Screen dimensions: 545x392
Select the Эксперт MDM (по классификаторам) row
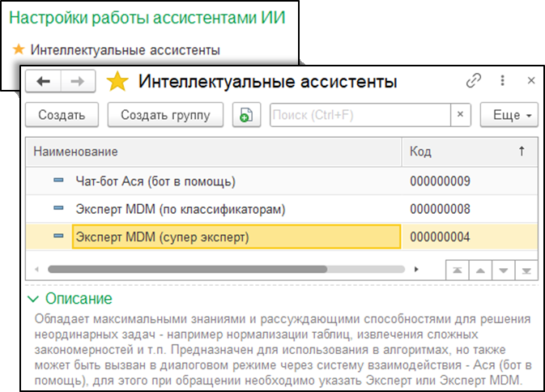point(180,209)
